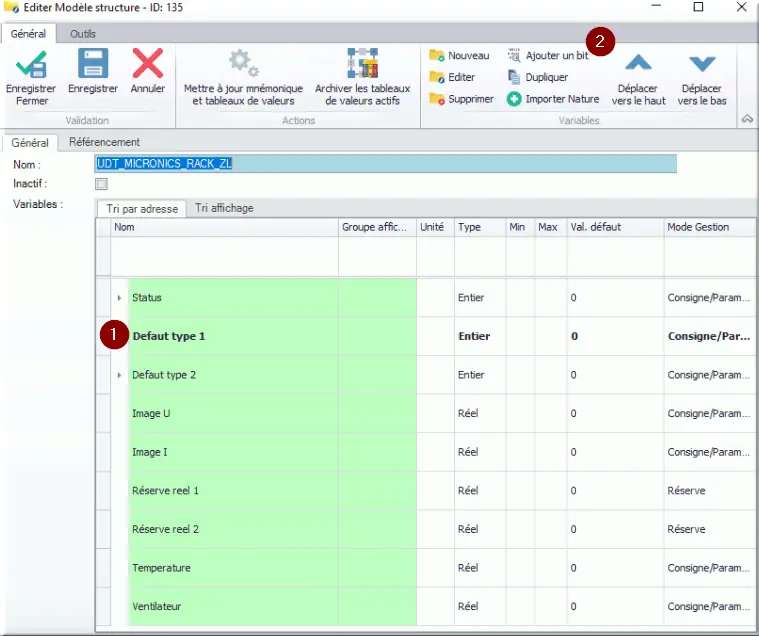Select the Tri par adresse tab

pos(142,209)
